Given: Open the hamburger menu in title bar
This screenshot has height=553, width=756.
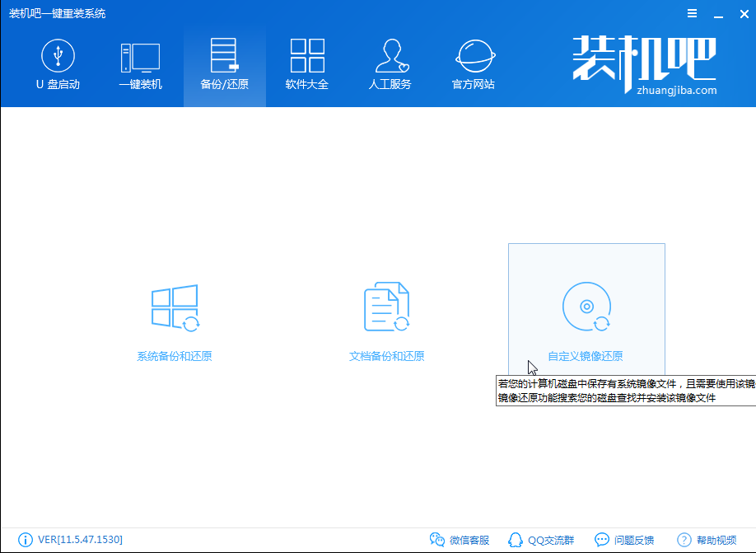Looking at the screenshot, I should [692, 13].
